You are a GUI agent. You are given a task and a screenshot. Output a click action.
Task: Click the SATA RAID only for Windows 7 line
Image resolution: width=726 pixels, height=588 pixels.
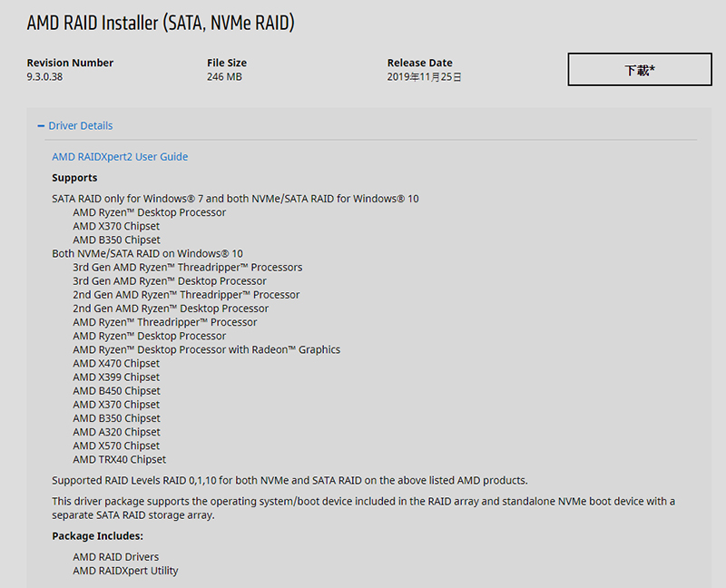pyautogui.click(x=235, y=199)
